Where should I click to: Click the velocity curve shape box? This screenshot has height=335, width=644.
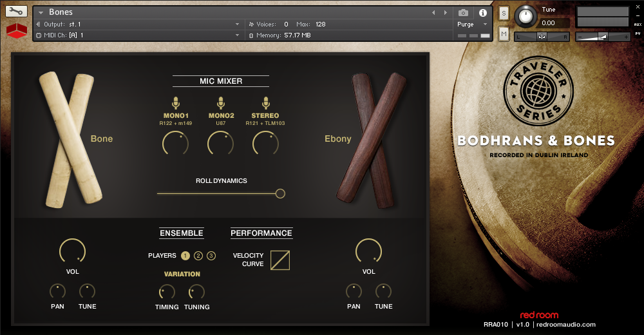280,260
